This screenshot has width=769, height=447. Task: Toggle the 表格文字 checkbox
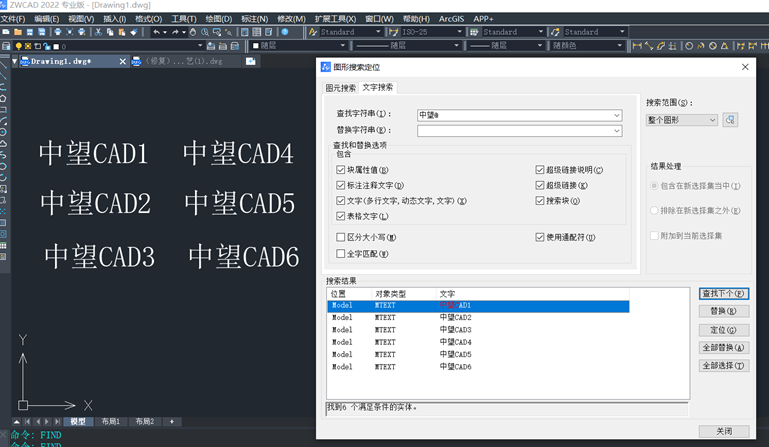pyautogui.click(x=341, y=216)
